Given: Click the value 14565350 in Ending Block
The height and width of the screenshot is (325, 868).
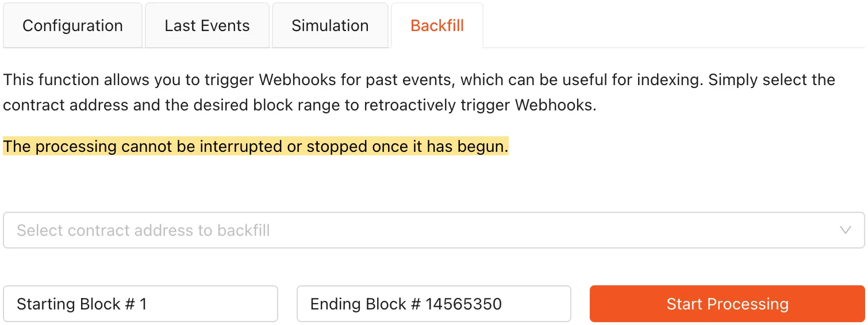Looking at the screenshot, I should click(463, 304).
